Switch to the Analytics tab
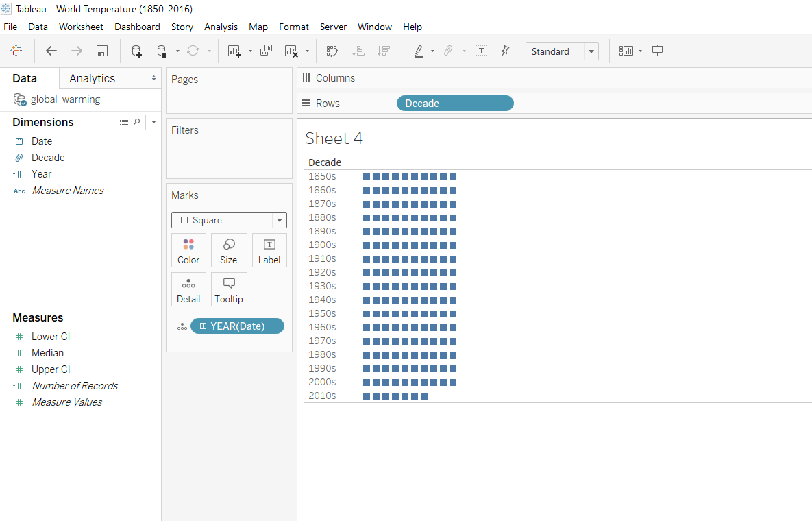The height and width of the screenshot is (521, 812). pos(92,78)
